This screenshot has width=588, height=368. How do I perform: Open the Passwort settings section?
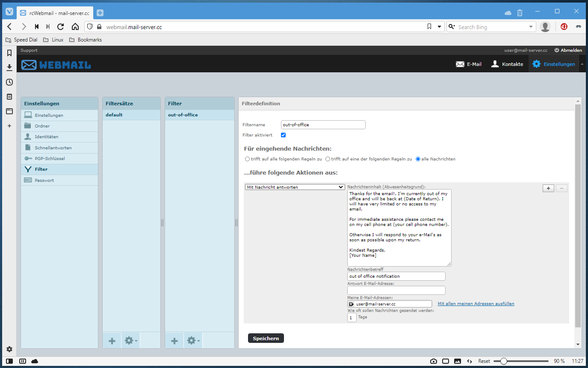tap(44, 180)
